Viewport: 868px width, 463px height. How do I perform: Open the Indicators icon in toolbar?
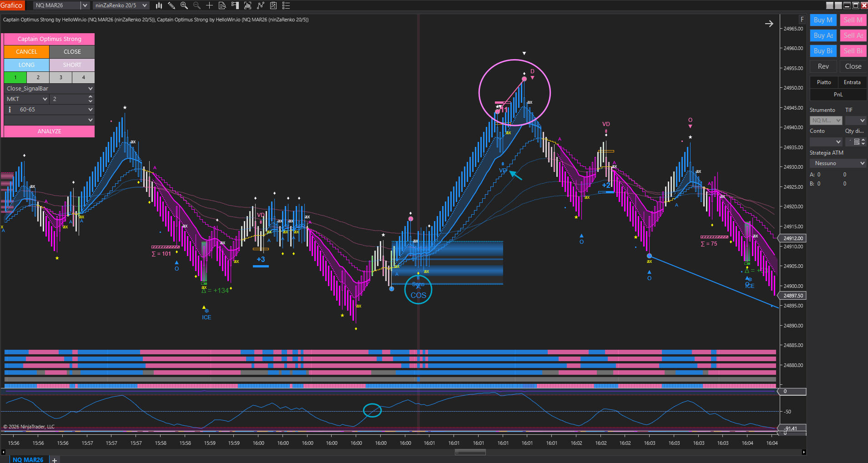(x=248, y=5)
